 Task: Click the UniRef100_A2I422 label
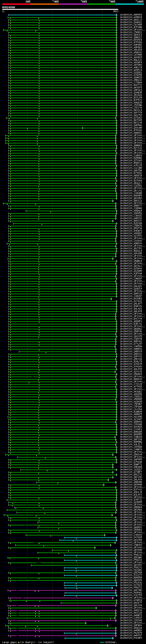131,301
